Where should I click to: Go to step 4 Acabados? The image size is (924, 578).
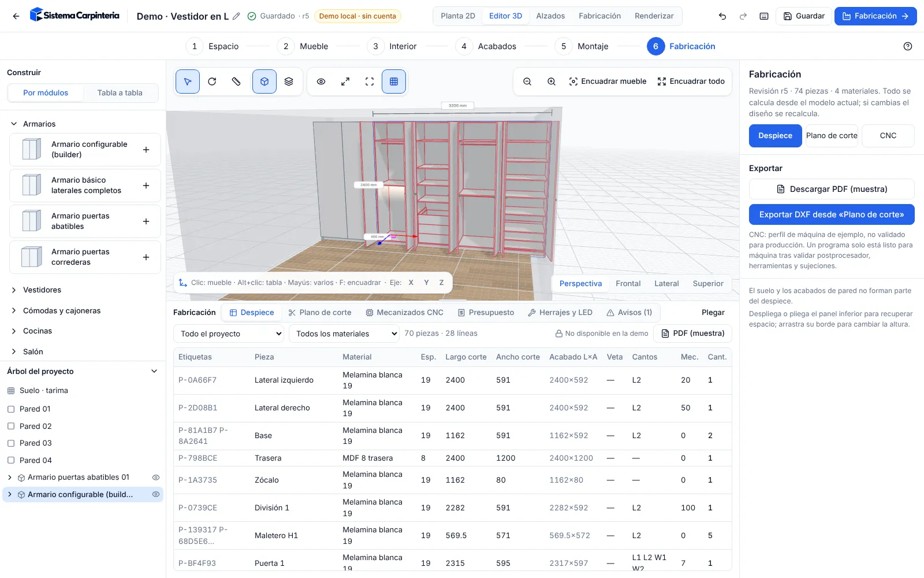(x=486, y=46)
